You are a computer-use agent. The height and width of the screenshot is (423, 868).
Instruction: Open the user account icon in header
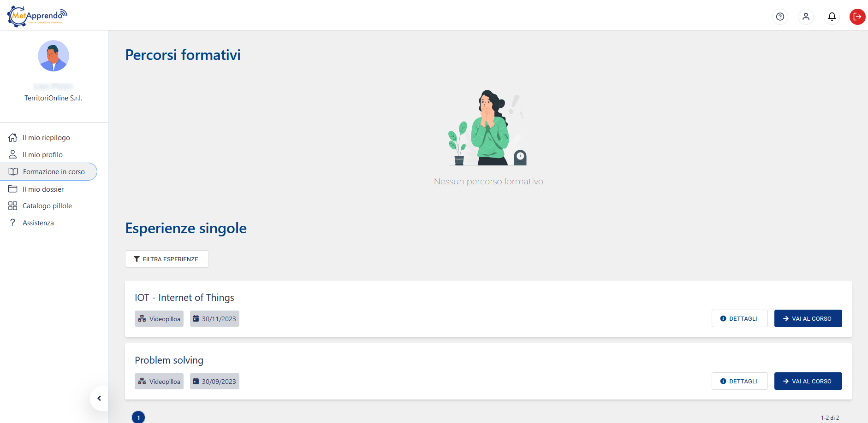click(x=806, y=17)
